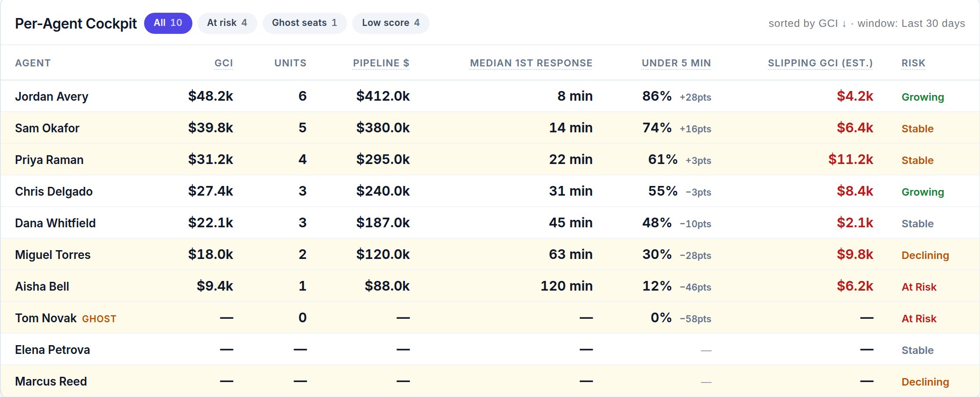Click Stable risk label for Elena Petrova
The image size is (980, 397).
click(x=918, y=350)
